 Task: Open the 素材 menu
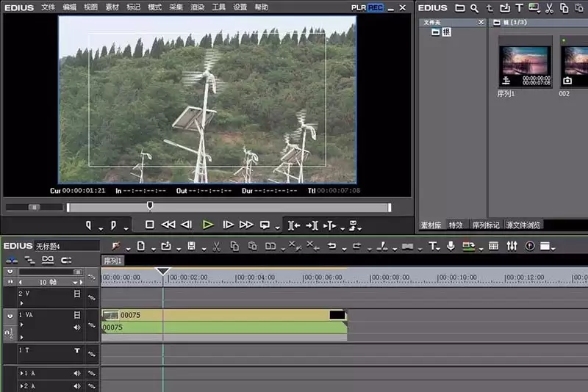coord(112,7)
